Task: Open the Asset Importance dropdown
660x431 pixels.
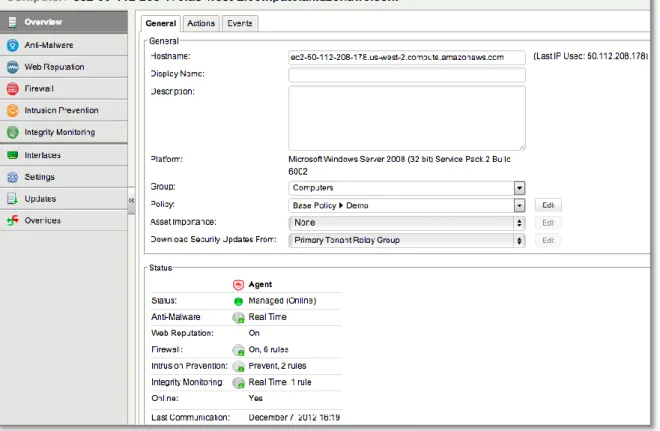Action: point(407,223)
